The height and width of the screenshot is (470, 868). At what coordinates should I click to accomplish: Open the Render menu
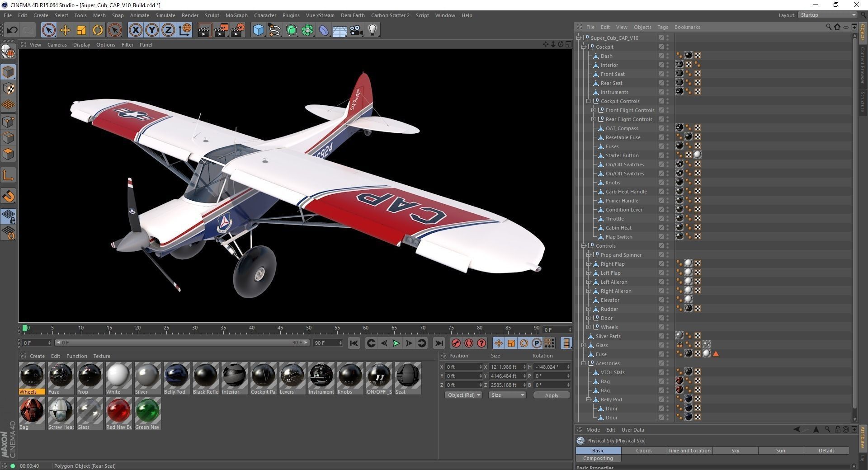coord(190,15)
